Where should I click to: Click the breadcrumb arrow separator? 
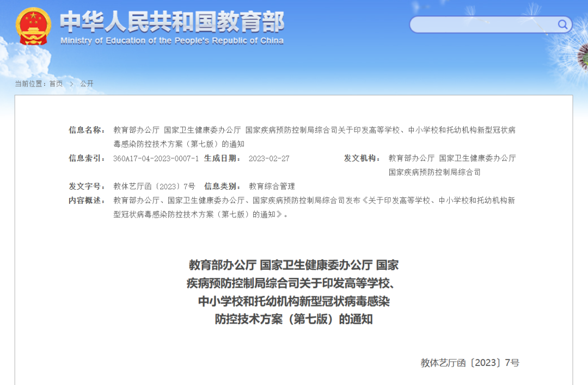coord(72,84)
